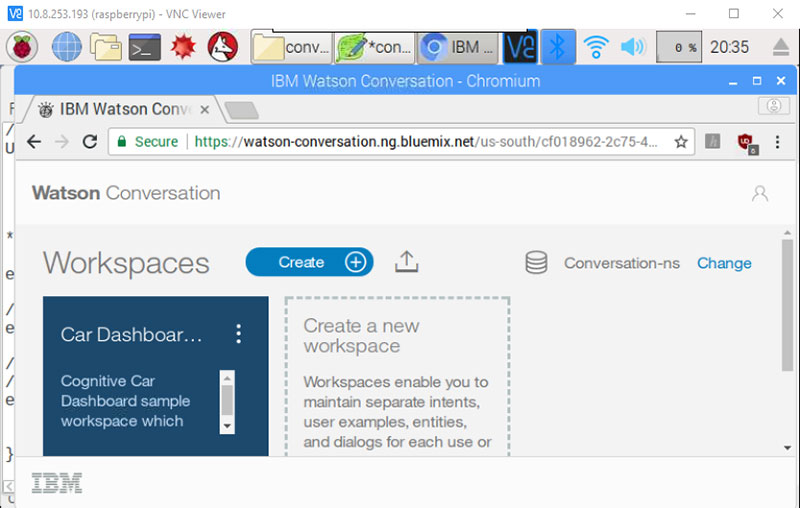The image size is (800, 508).
Task: Click the Chromium address bar URL
Action: coord(426,141)
